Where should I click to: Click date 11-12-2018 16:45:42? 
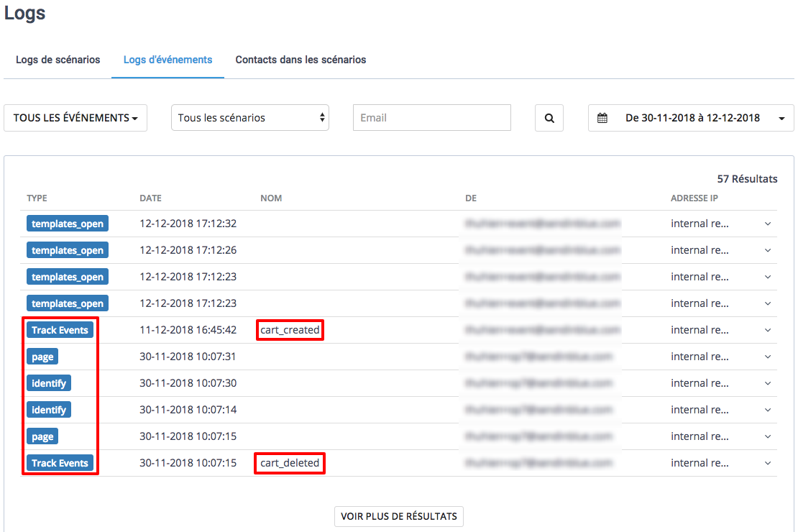(x=188, y=330)
